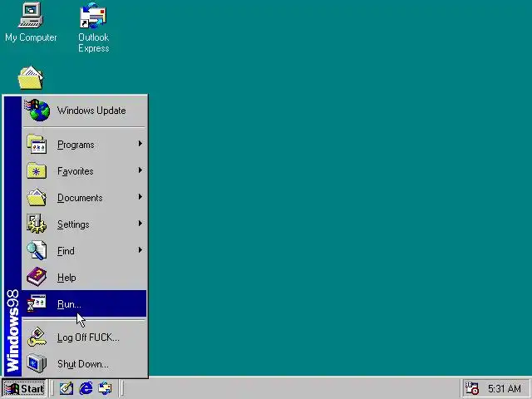Open the My Computer desktop icon
This screenshot has height=399, width=532.
(x=31, y=23)
